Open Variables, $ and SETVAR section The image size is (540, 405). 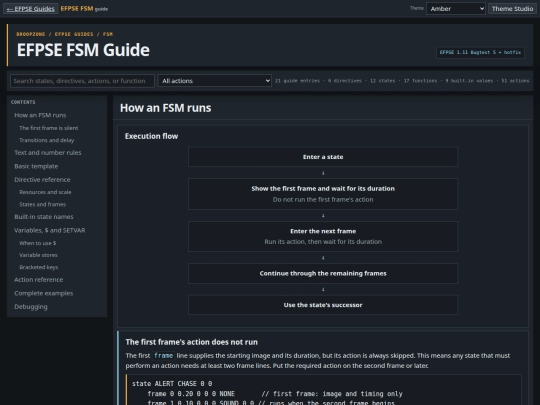point(50,230)
